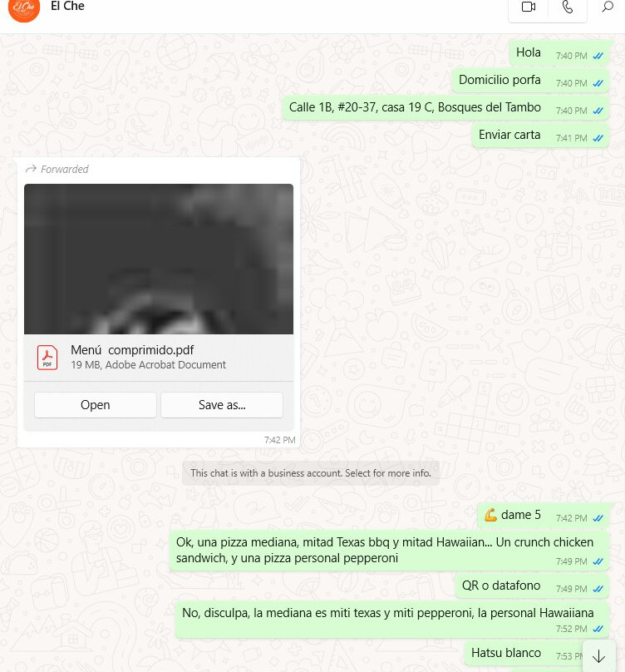The height and width of the screenshot is (672, 625).
Task: Click the El Che profile picture
Action: (x=24, y=7)
